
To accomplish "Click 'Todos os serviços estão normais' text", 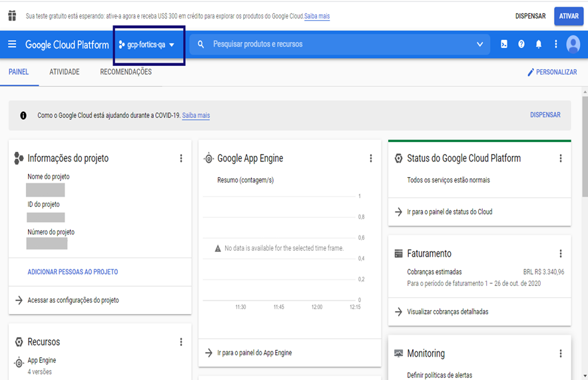I will coord(449,180).
